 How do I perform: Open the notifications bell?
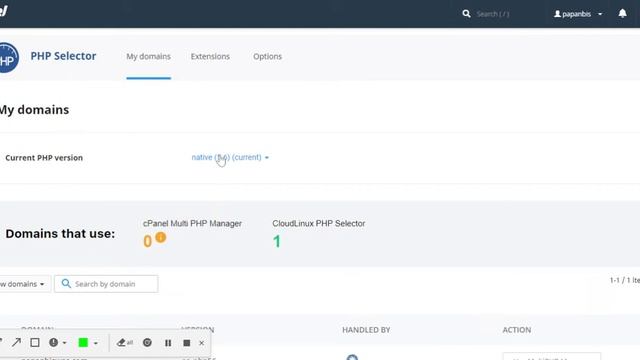[622, 13]
